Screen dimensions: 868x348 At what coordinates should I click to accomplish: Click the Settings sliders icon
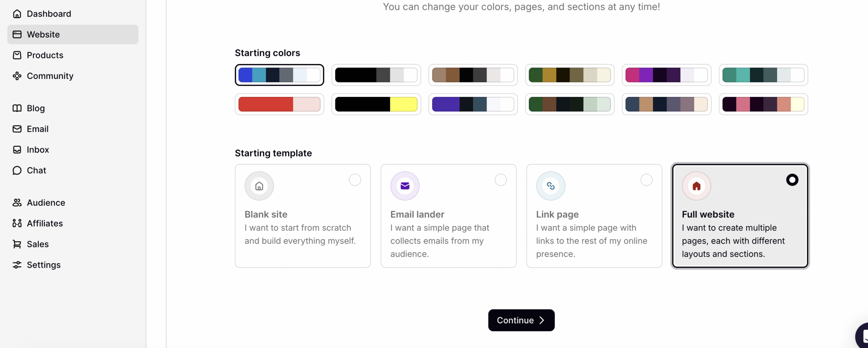tap(17, 265)
